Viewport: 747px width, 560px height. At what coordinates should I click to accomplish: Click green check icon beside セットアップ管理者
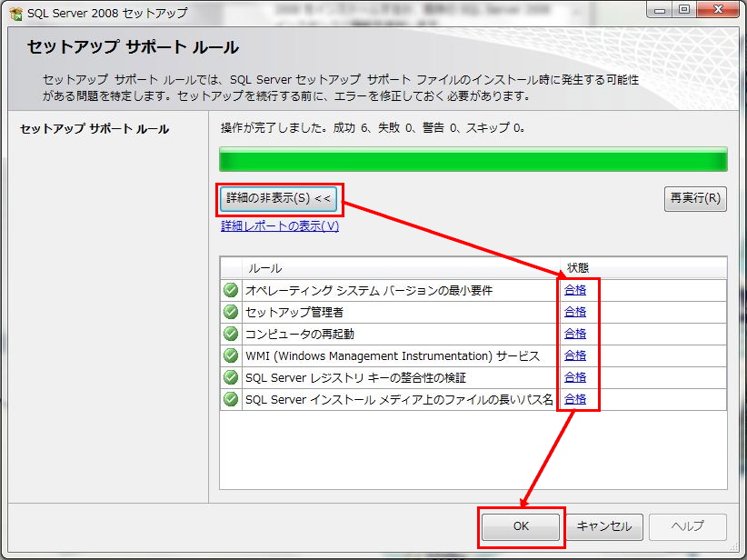click(x=231, y=312)
